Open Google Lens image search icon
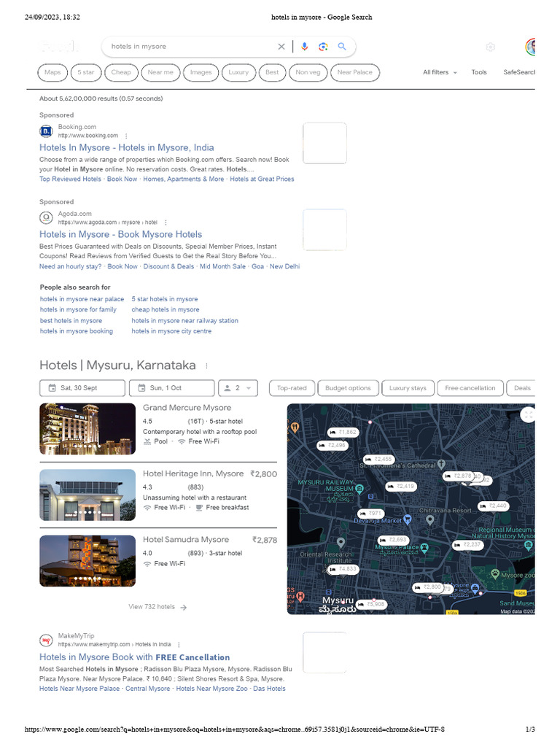Screen dimensions: 560x747 323,47
